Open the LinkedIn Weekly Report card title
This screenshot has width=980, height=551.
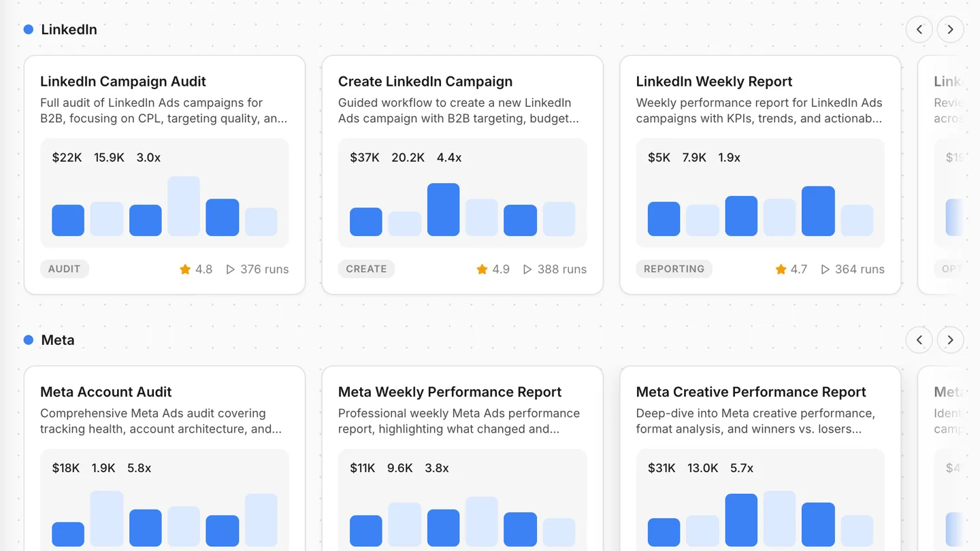point(714,82)
